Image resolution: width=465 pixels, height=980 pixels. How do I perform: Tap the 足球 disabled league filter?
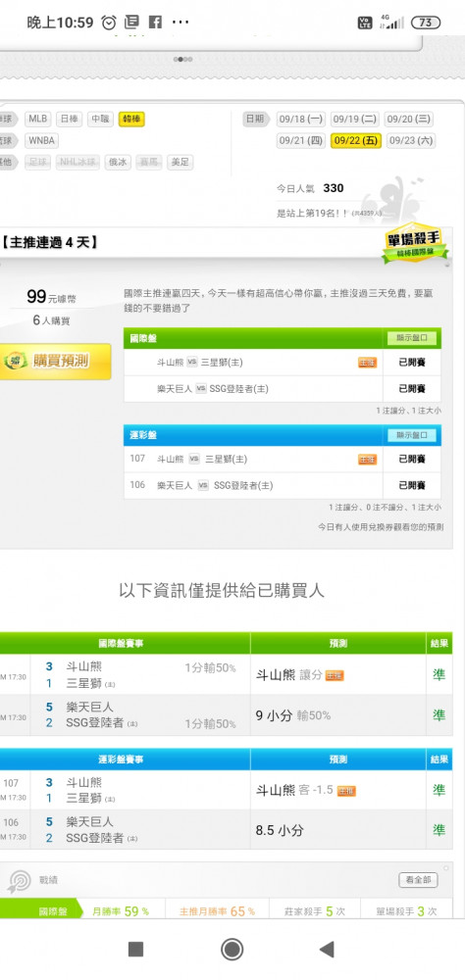pyautogui.click(x=37, y=163)
